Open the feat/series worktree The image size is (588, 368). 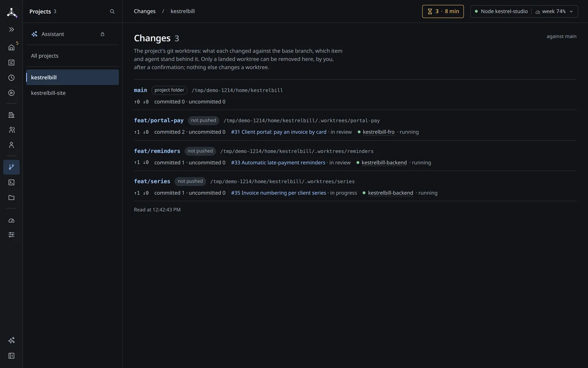click(x=152, y=182)
